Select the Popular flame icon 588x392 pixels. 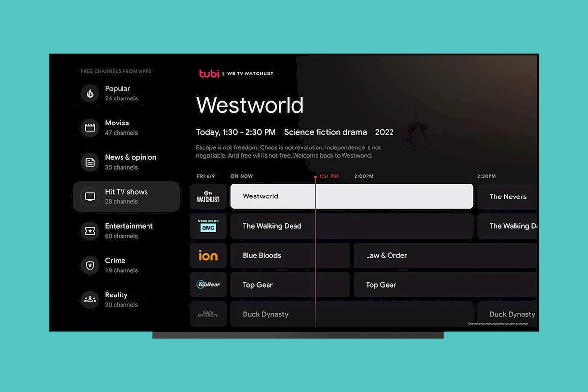[x=90, y=93]
